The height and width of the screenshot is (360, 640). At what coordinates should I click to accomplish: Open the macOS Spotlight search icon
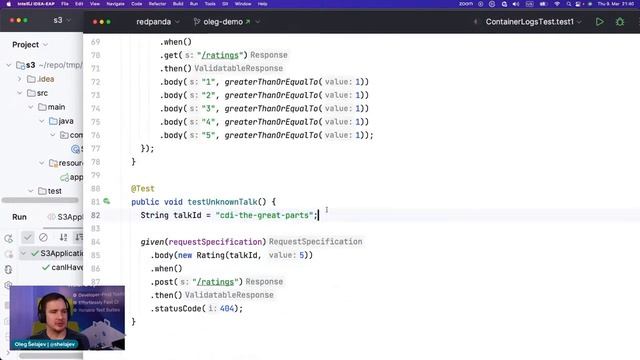click(569, 4)
